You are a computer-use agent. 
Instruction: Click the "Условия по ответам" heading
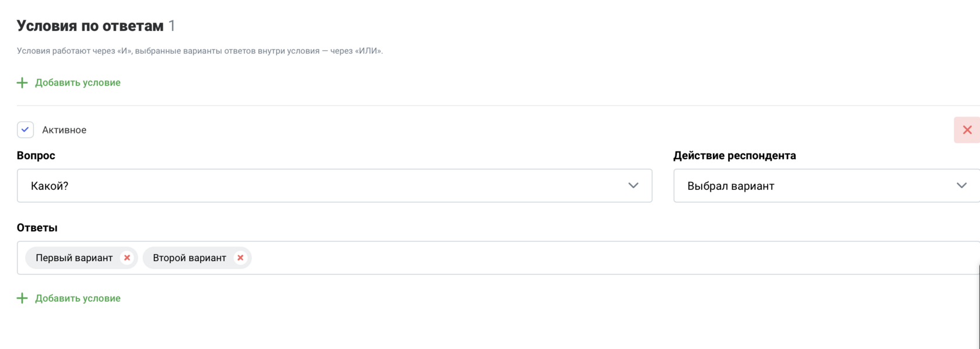[x=90, y=26]
